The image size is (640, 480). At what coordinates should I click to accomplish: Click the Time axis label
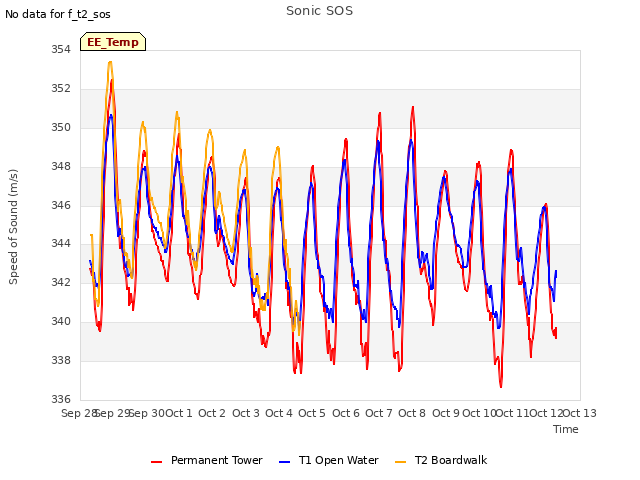point(566,429)
